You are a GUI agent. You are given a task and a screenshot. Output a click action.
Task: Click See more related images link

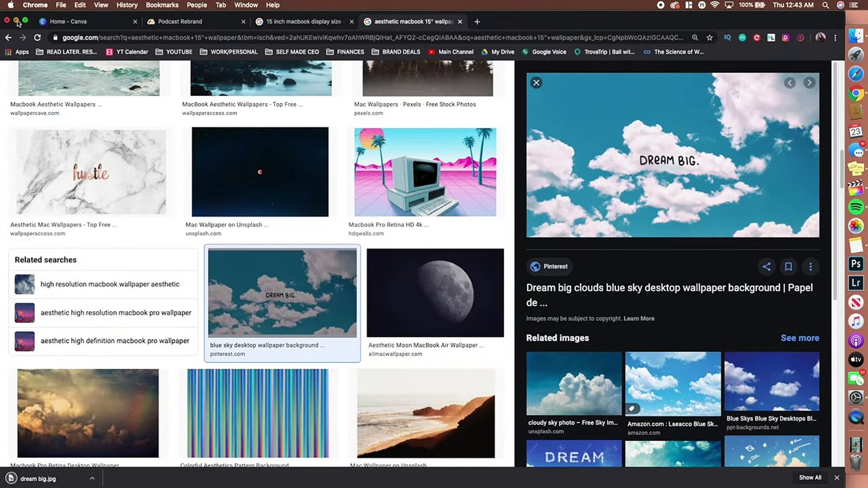[x=800, y=338]
